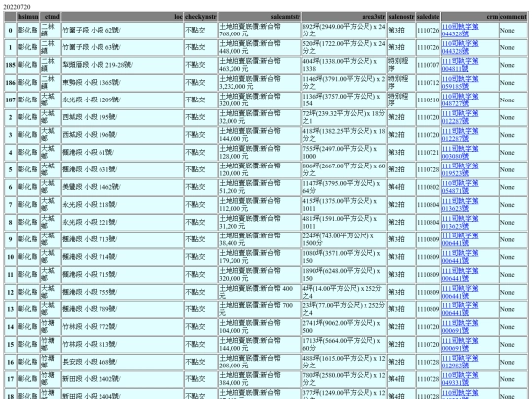Open the crm link in row 7

coord(460,205)
